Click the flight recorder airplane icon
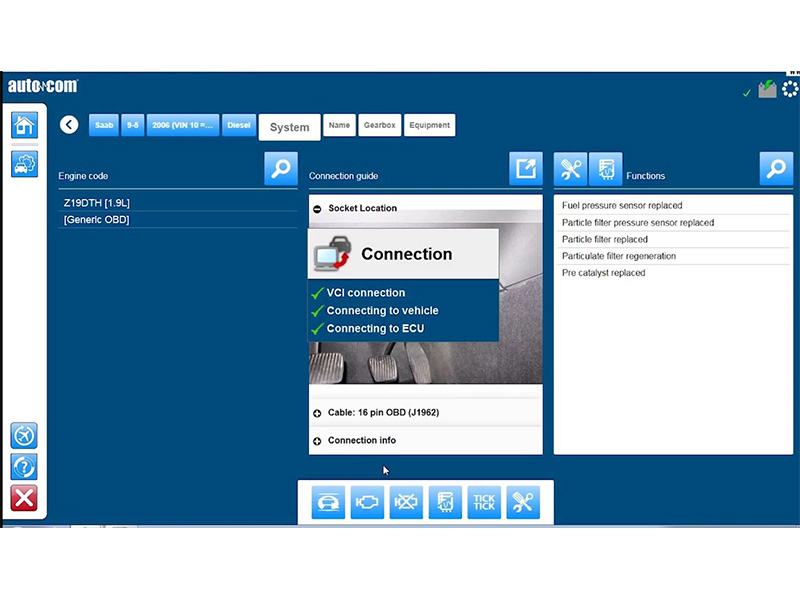This screenshot has height=600, width=800. (x=24, y=436)
